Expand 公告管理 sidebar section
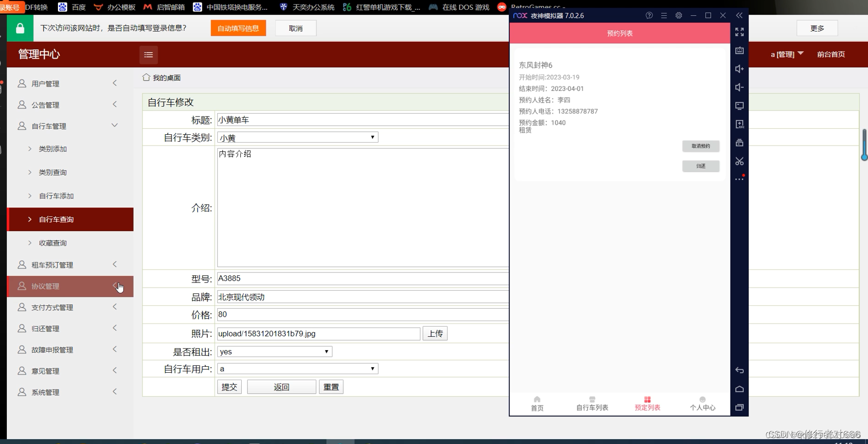 pos(70,105)
